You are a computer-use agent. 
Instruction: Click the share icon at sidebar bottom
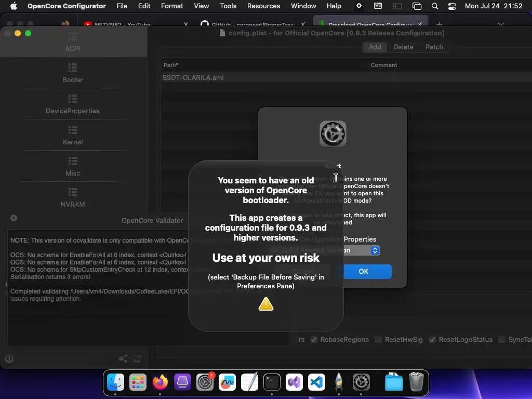tap(123, 358)
